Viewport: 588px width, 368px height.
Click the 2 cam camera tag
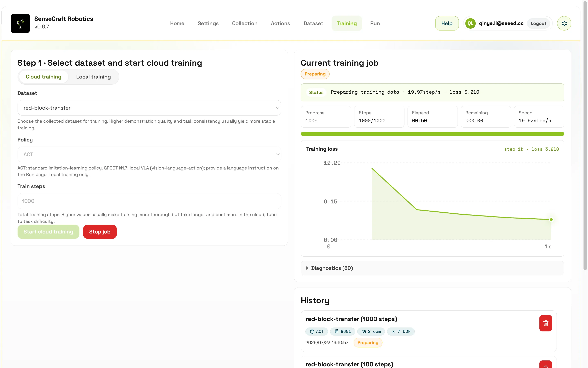(371, 331)
